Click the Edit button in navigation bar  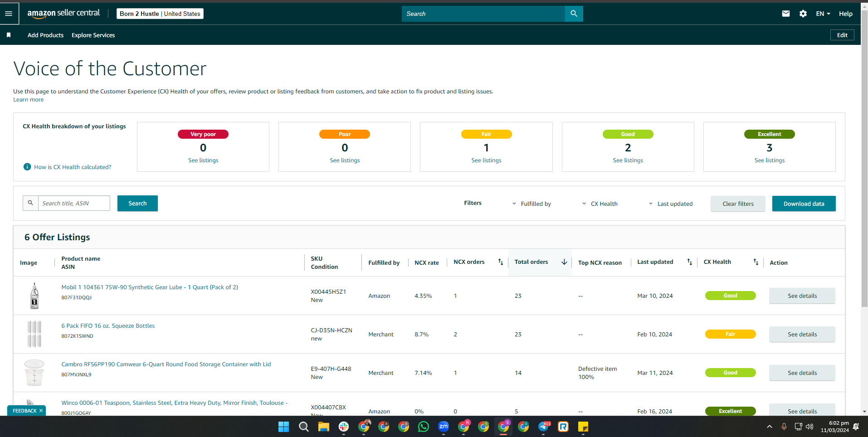842,35
